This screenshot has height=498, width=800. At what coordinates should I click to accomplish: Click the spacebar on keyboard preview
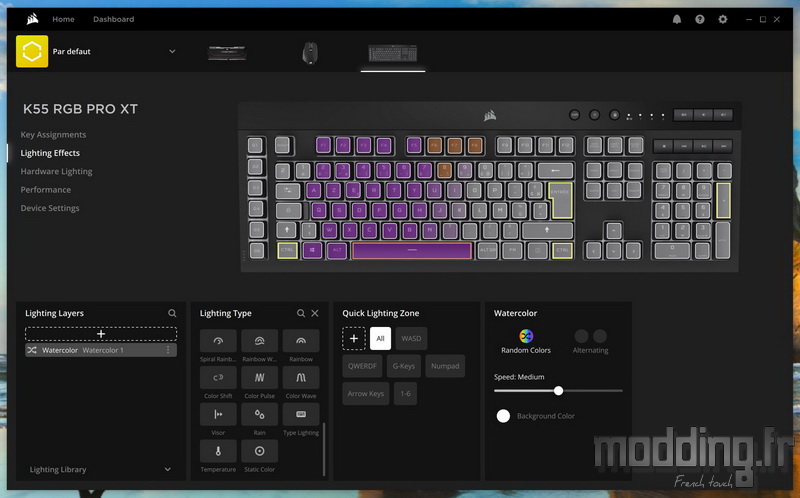(x=412, y=251)
